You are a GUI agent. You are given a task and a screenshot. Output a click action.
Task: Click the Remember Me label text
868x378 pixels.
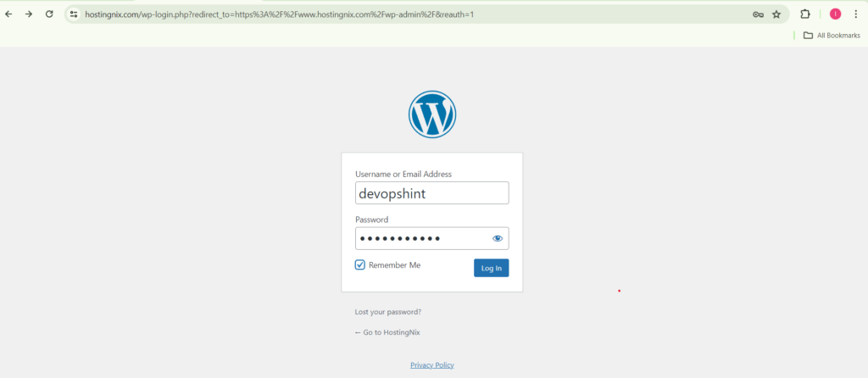[395, 265]
